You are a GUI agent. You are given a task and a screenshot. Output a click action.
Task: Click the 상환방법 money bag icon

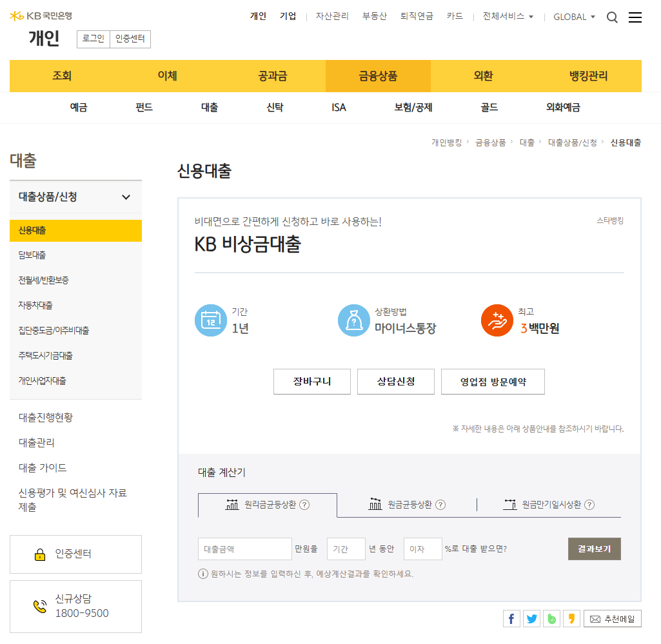pos(354,320)
